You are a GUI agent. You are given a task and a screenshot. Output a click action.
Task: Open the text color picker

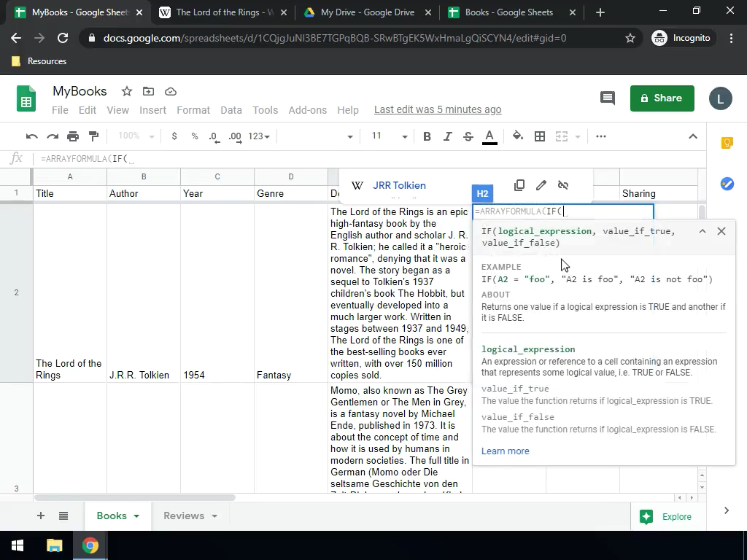pos(489,137)
